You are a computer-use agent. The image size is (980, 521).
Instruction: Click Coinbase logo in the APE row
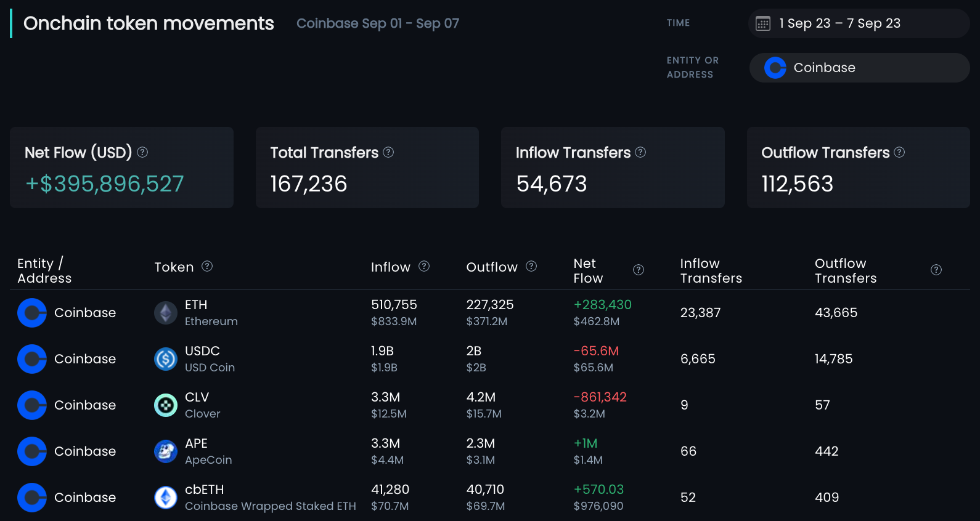pos(32,451)
